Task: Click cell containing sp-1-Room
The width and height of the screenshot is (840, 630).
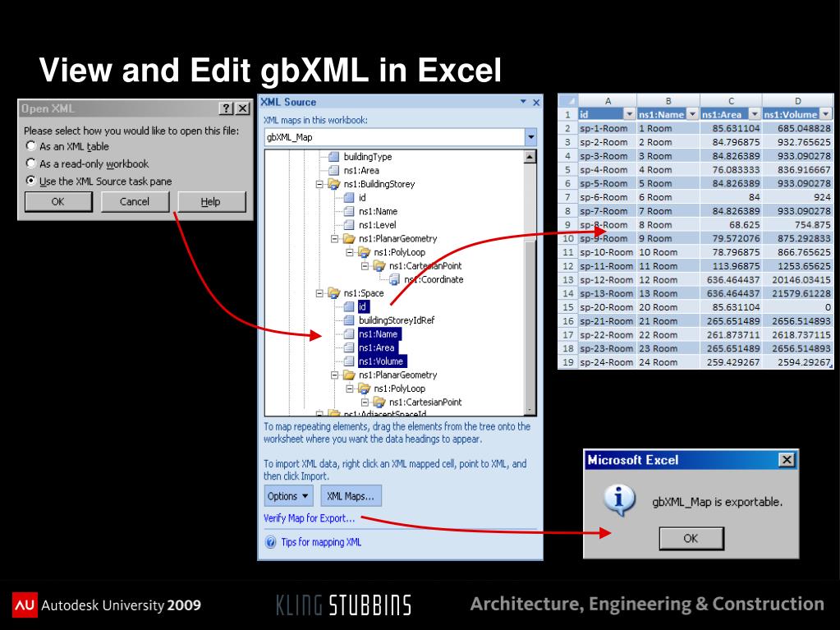Action: (608, 129)
